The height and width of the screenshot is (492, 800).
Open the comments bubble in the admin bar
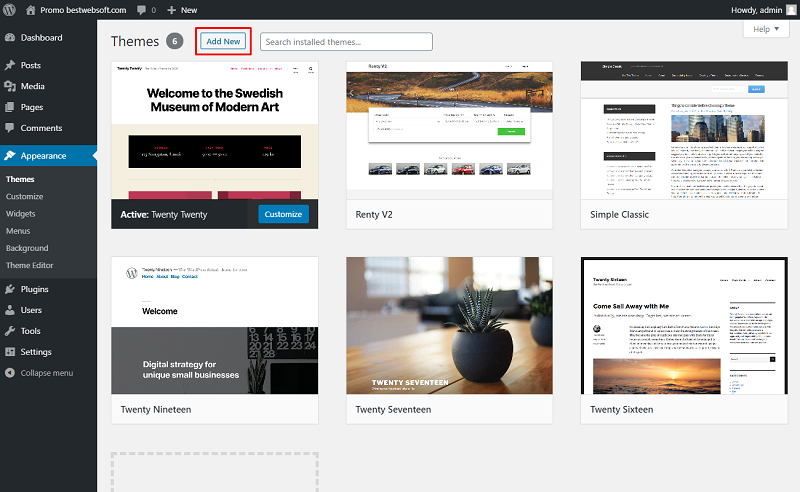click(x=141, y=10)
